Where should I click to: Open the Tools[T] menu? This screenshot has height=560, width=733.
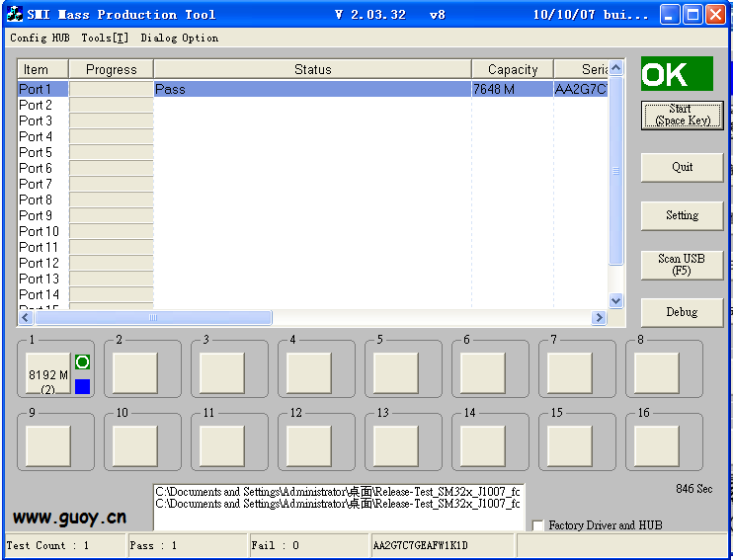click(x=105, y=38)
